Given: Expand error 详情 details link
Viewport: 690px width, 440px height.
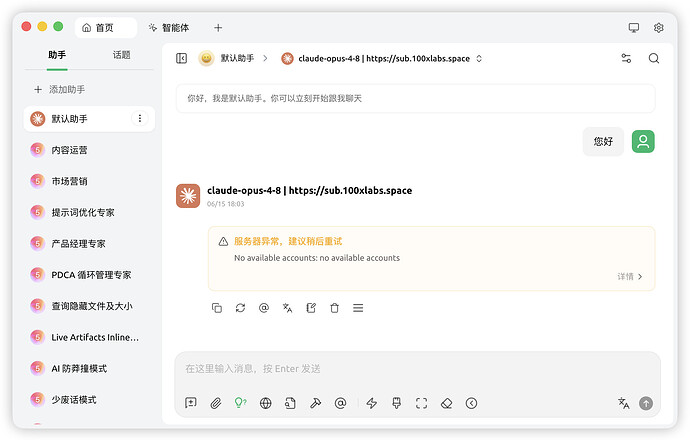Looking at the screenshot, I should click(x=629, y=276).
